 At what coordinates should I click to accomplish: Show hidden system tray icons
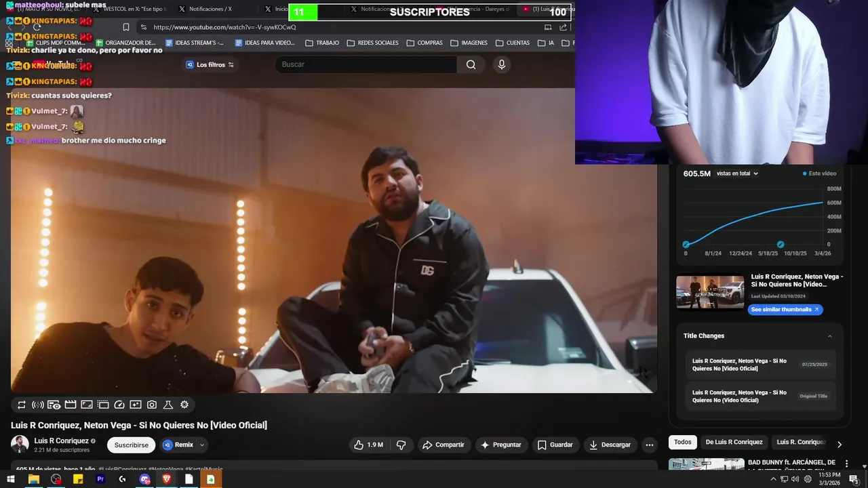tap(773, 479)
